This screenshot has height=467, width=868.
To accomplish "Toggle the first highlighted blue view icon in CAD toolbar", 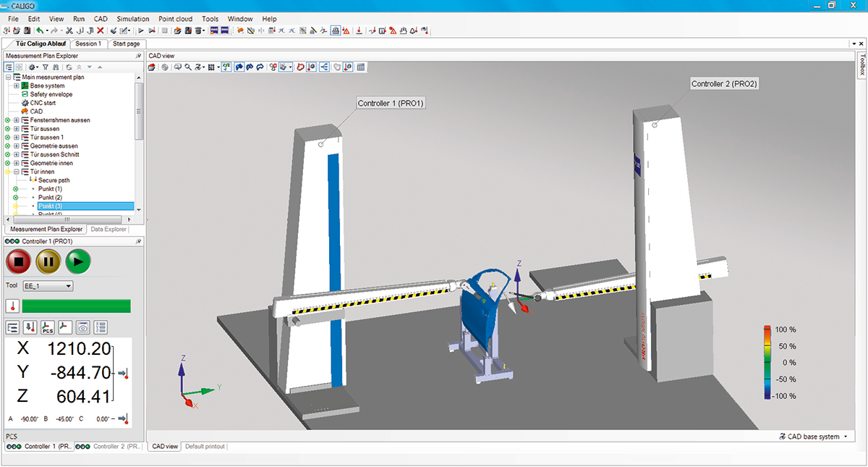I will tap(239, 67).
